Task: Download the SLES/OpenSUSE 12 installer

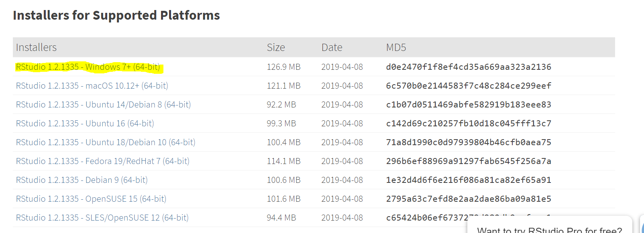Action: [x=102, y=218]
